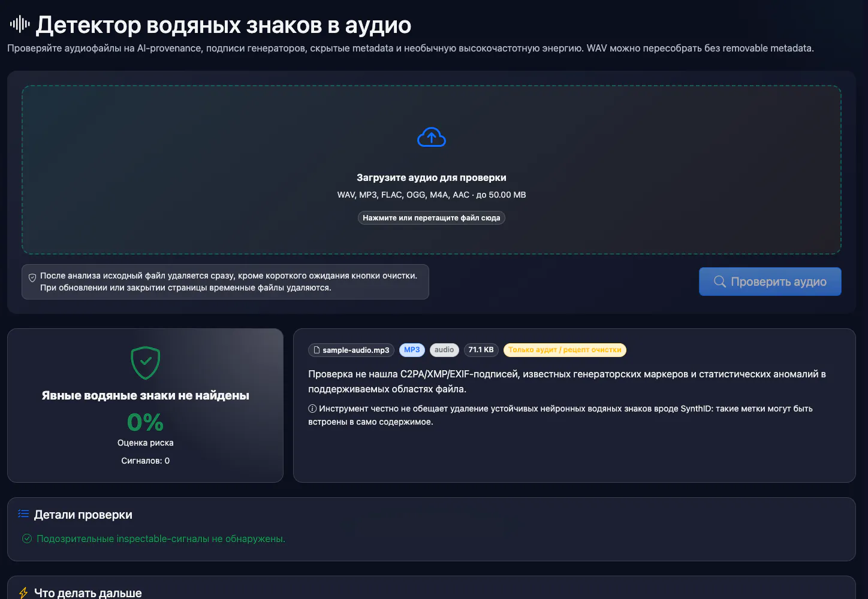This screenshot has height=599, width=868.
Task: Click the audio upload drop zone
Action: [x=432, y=170]
